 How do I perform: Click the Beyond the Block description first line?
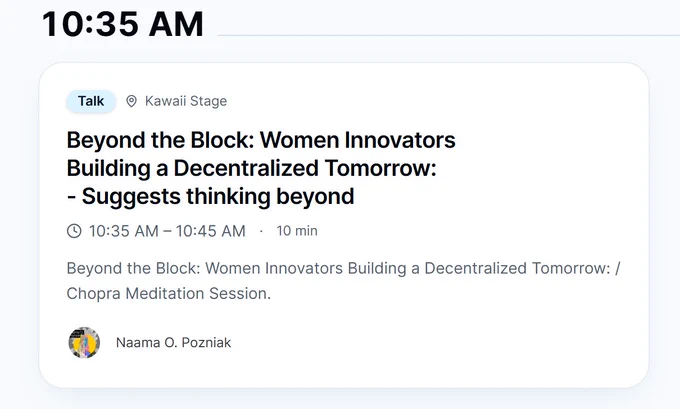[343, 268]
